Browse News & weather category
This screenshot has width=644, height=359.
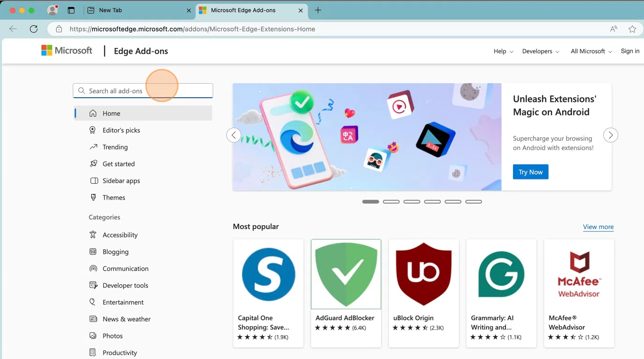coord(143,319)
